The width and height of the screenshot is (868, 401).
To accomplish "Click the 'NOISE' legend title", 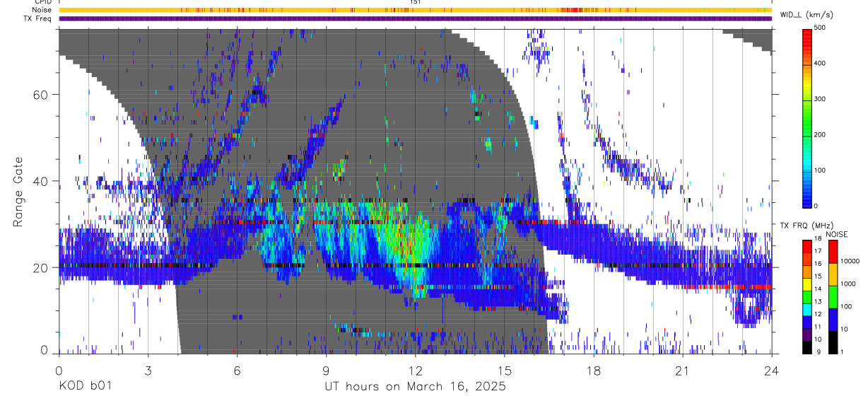I will click(838, 234).
